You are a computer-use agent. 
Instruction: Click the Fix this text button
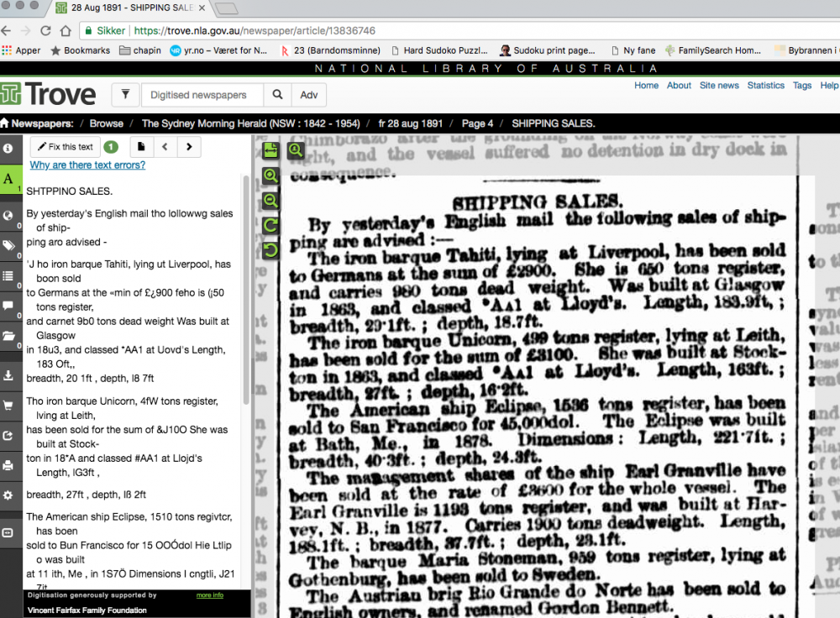tap(66, 147)
